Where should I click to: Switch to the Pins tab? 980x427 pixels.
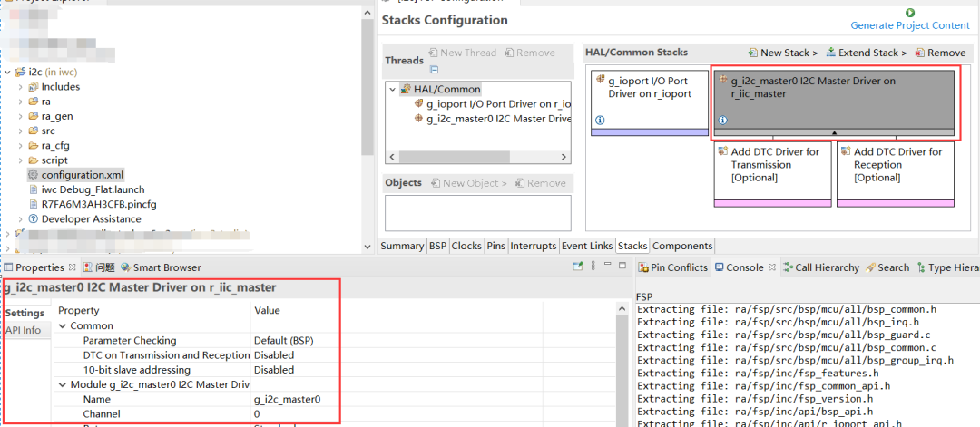[x=495, y=246]
